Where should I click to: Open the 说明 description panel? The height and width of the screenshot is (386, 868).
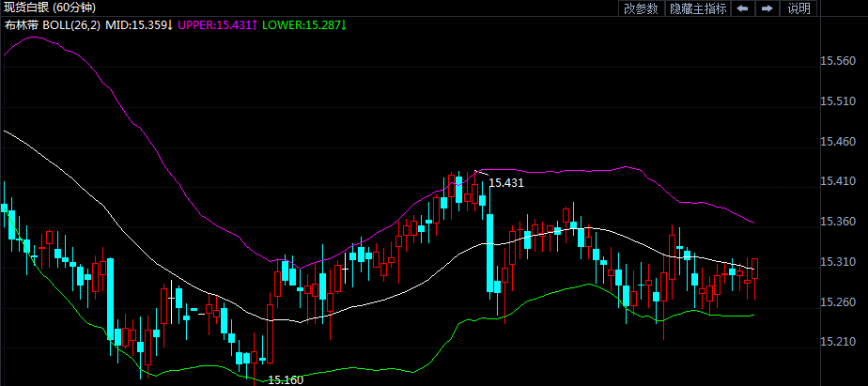[798, 8]
